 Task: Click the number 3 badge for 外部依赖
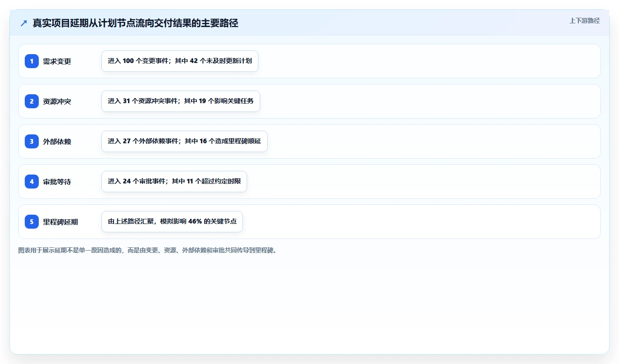click(32, 141)
